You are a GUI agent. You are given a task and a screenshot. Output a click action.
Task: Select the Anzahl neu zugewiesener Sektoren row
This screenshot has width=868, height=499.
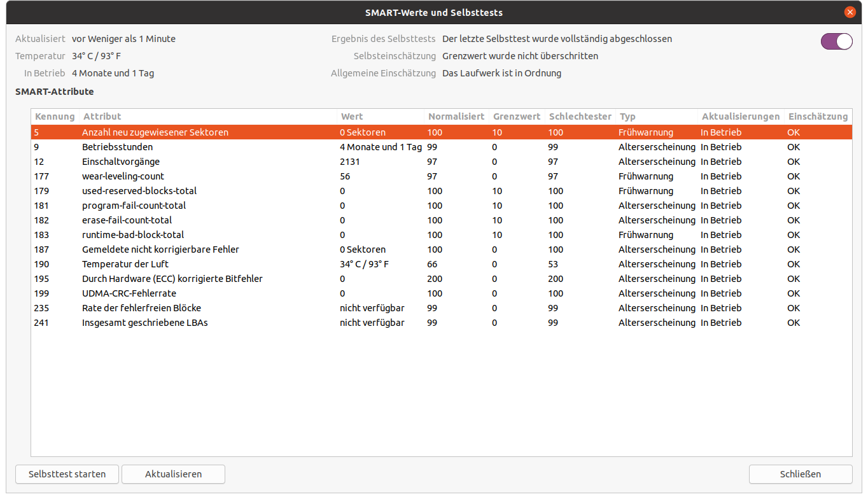pyautogui.click(x=442, y=132)
